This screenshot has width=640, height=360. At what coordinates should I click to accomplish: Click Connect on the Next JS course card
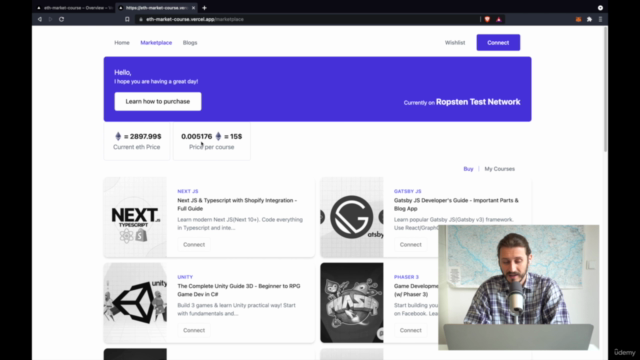click(194, 244)
